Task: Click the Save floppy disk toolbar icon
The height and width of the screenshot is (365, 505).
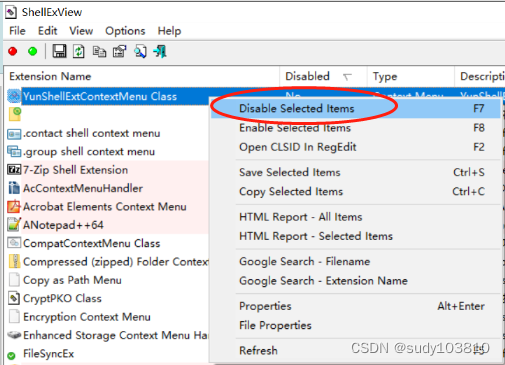Action: click(59, 52)
